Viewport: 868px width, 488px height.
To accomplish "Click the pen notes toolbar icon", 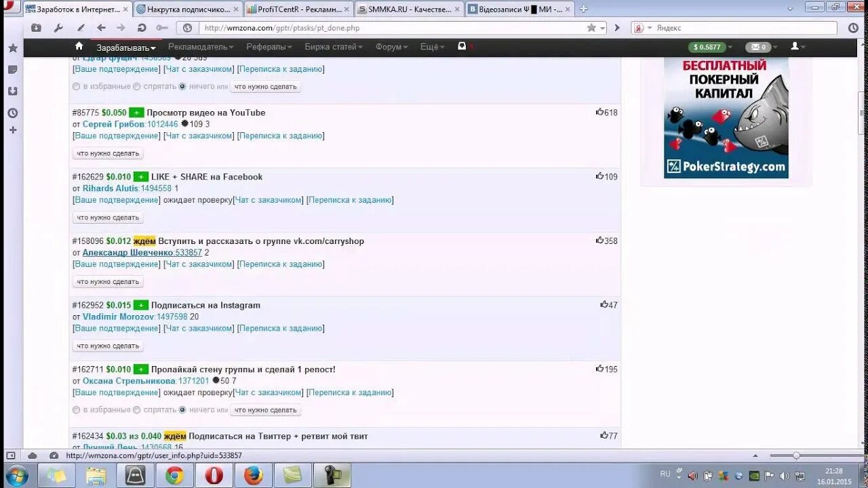I will coord(81,28).
